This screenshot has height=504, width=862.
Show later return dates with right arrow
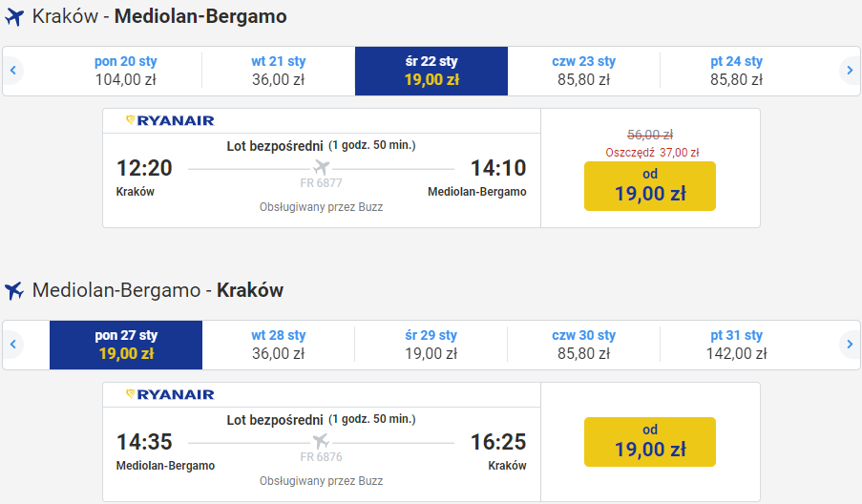point(849,344)
